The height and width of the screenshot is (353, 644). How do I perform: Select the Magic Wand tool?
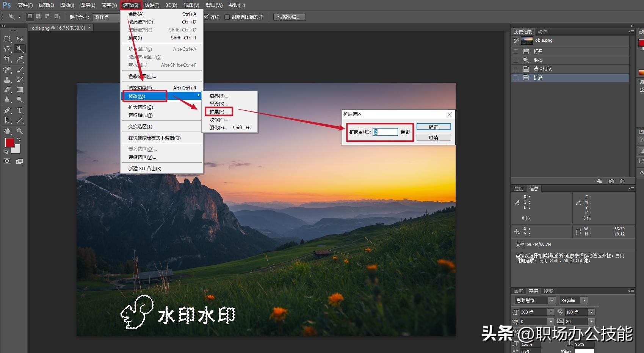(x=20, y=49)
